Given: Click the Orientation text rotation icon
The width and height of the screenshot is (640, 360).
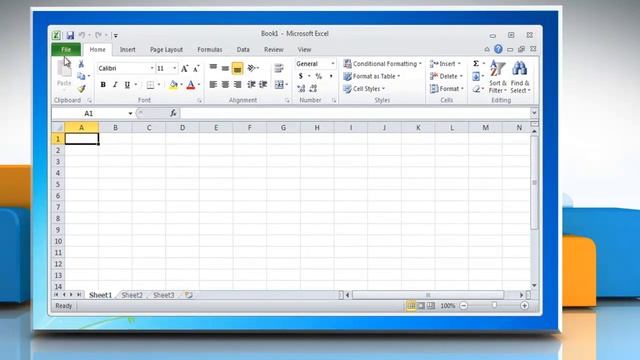Looking at the screenshot, I should (252, 68).
